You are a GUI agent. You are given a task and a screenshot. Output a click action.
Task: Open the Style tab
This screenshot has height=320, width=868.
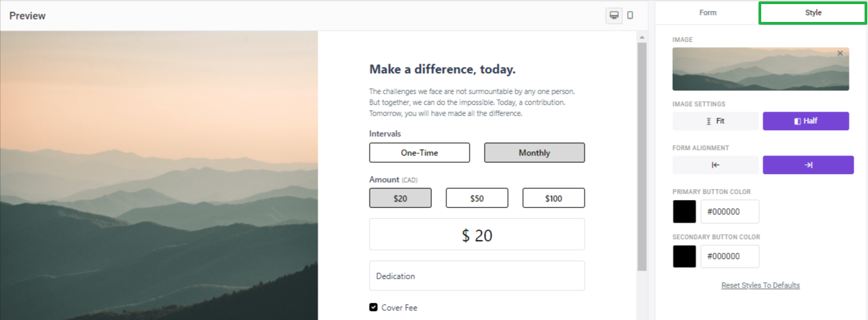coord(813,12)
